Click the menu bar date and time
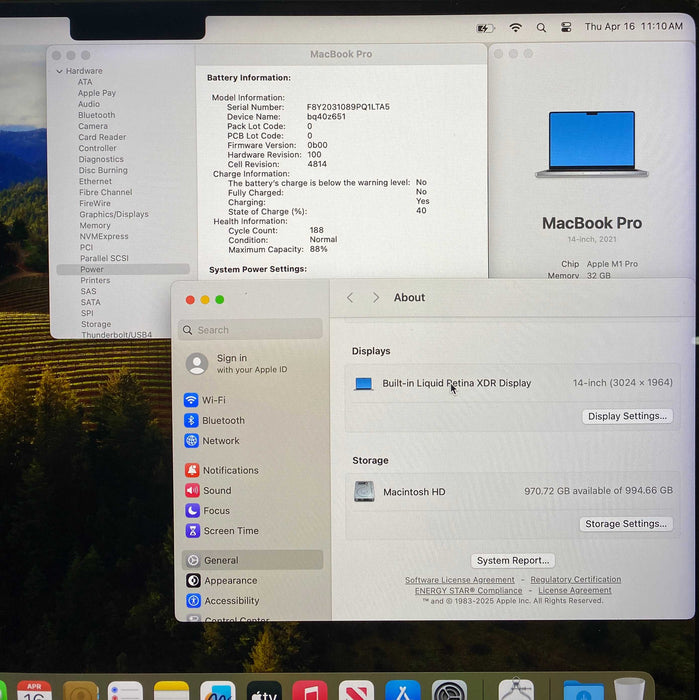The height and width of the screenshot is (700, 699). pos(633,26)
